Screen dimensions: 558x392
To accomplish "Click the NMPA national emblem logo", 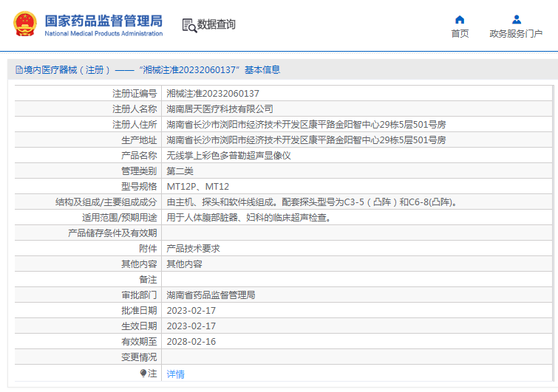I will point(24,24).
